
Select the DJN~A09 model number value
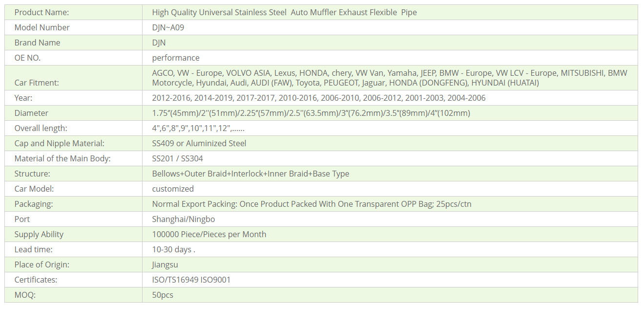pyautogui.click(x=168, y=27)
